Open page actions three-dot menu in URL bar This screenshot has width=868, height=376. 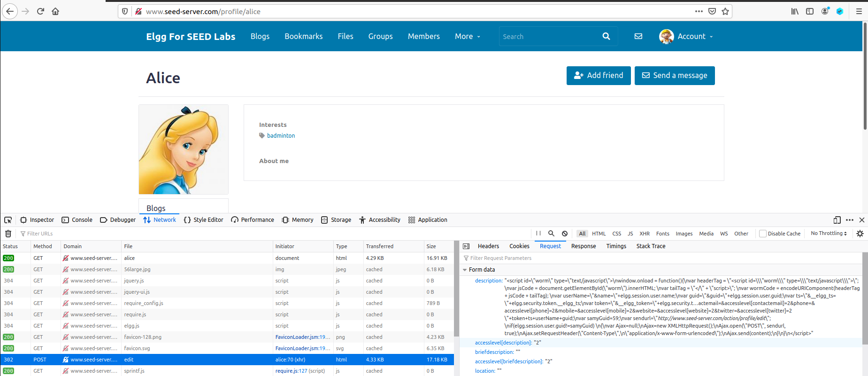699,11
